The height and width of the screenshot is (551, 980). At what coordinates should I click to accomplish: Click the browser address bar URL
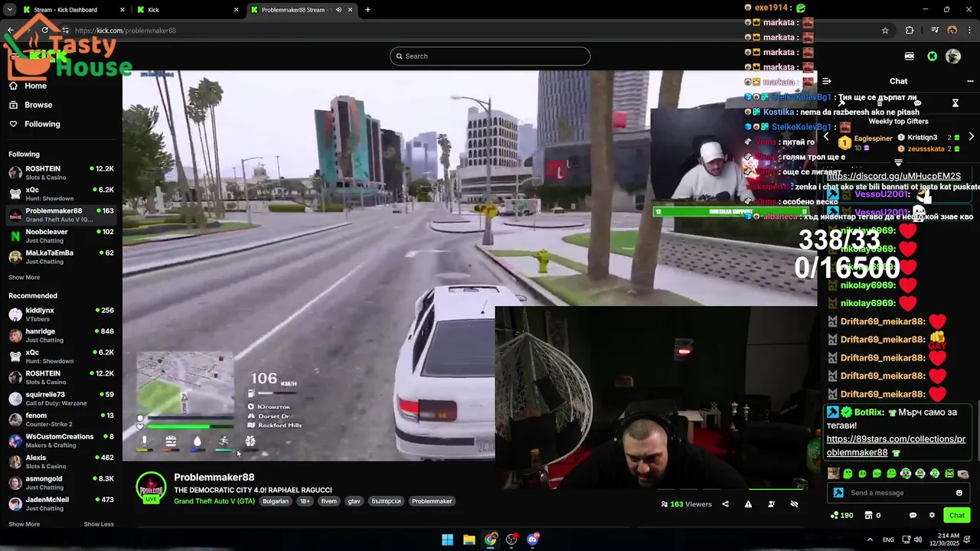126,31
